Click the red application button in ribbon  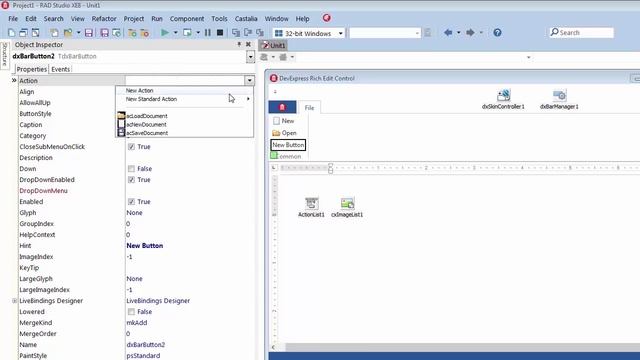[282, 107]
